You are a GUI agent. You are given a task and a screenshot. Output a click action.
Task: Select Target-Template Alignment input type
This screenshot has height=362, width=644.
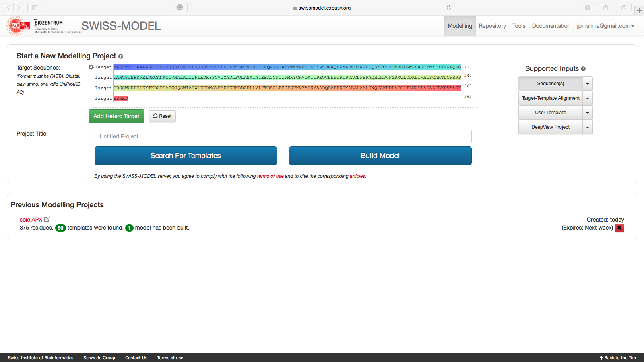[550, 98]
